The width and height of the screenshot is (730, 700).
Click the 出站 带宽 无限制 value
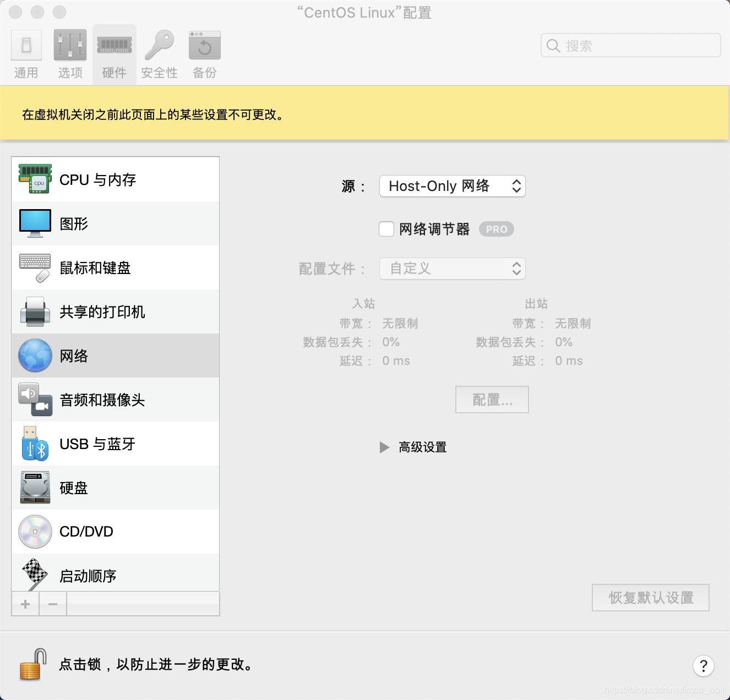point(573,324)
